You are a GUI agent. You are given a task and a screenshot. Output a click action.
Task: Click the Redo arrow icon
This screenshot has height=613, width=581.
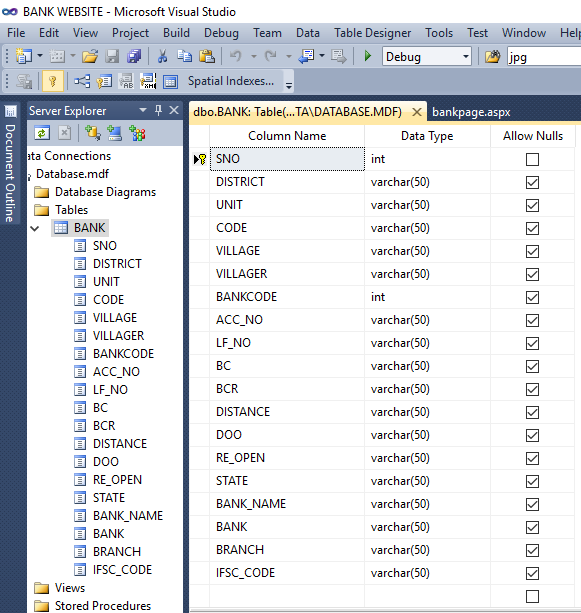(271, 57)
